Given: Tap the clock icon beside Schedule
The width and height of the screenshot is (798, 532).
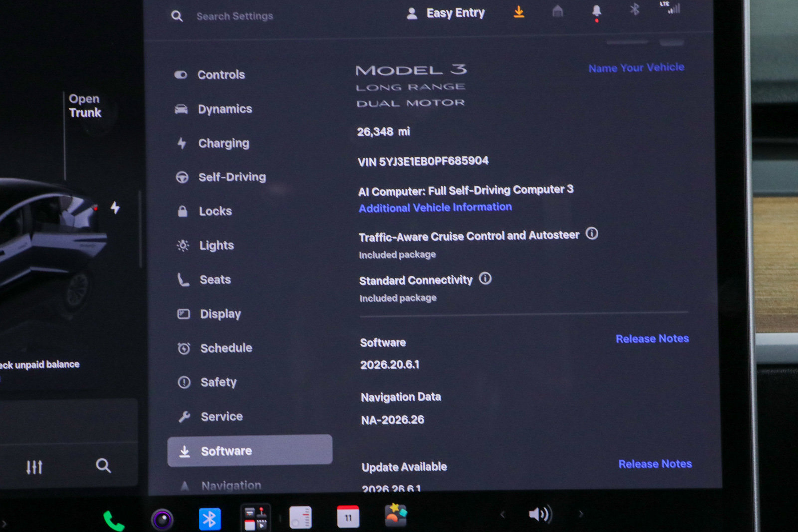Looking at the screenshot, I should (184, 348).
